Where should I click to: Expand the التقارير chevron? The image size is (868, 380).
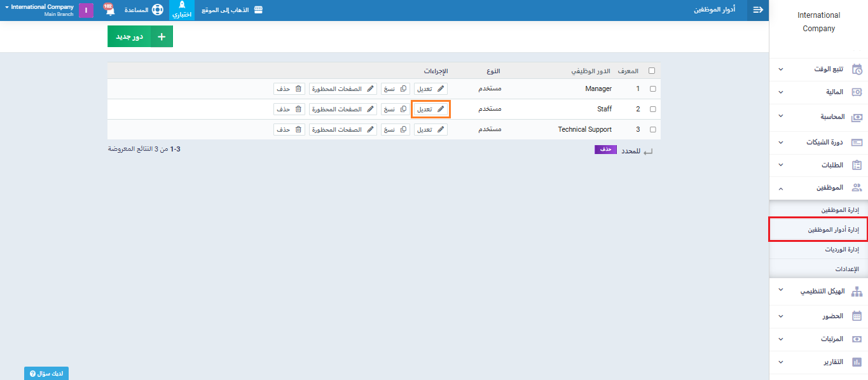coord(781,362)
